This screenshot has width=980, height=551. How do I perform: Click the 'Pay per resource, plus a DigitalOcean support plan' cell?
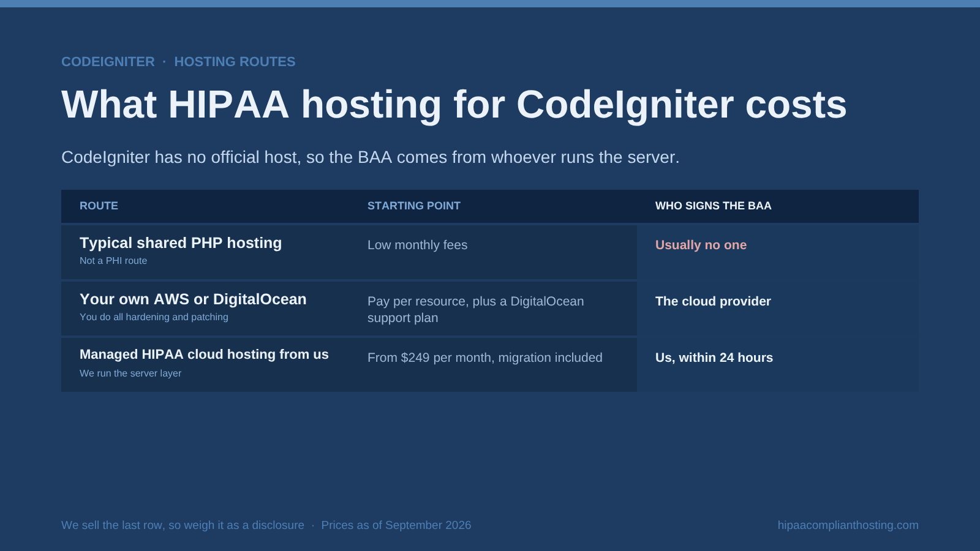(x=476, y=309)
